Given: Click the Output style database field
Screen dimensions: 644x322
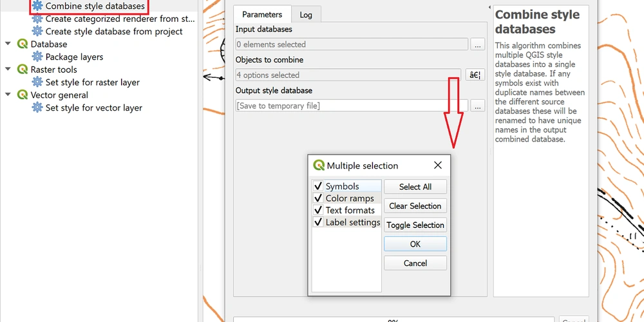Looking at the screenshot, I should point(352,106).
